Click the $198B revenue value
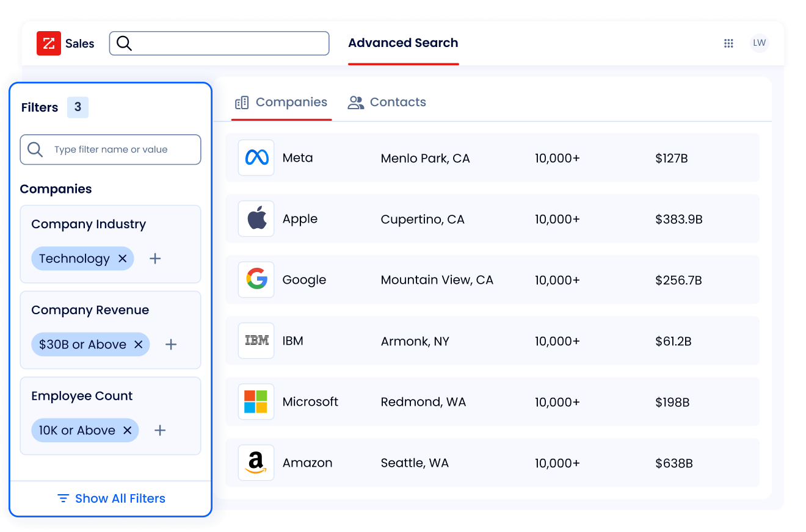The image size is (806, 532). tap(672, 403)
